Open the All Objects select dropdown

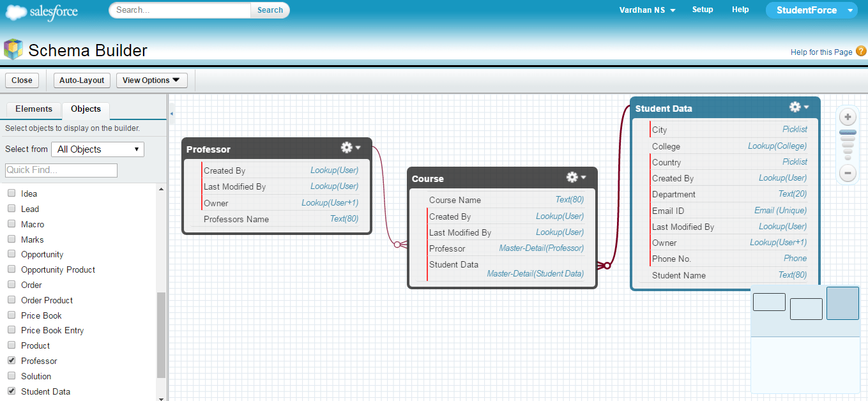[98, 149]
